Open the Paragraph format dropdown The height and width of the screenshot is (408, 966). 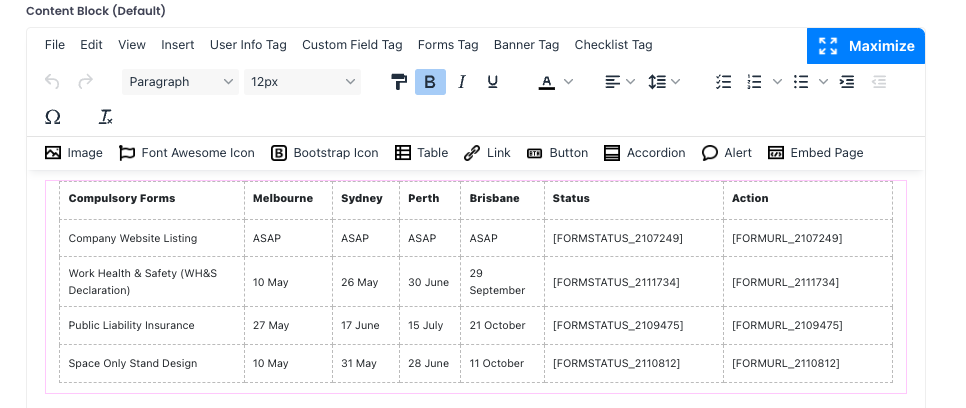180,82
